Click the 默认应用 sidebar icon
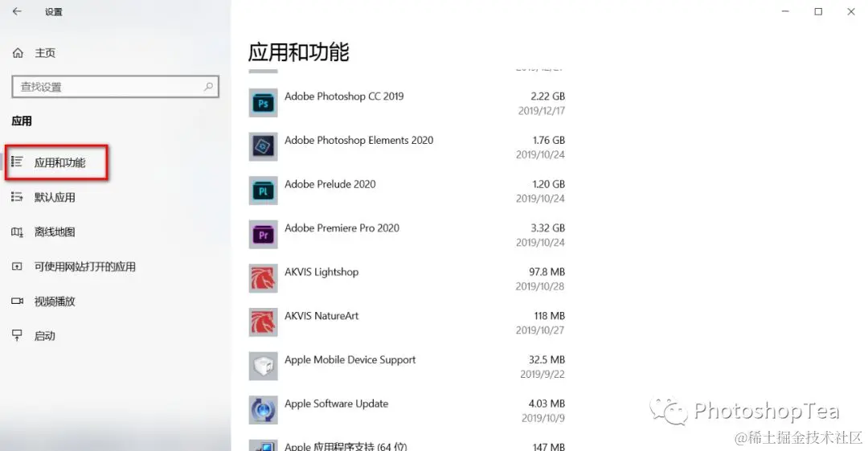This screenshot has width=868, height=451. [x=17, y=197]
